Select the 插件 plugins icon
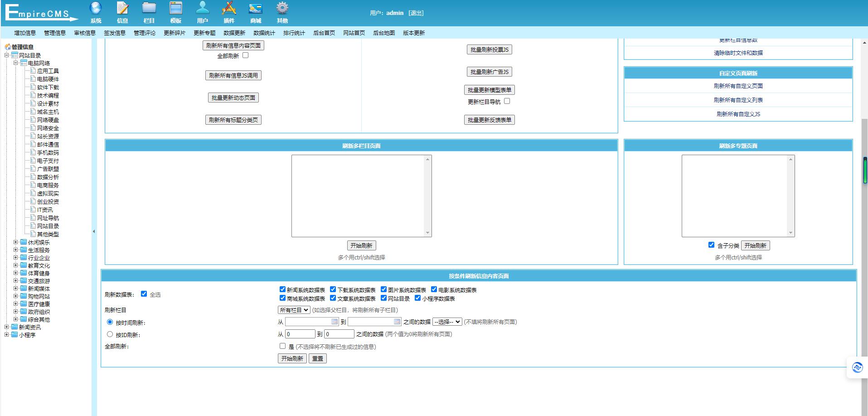868x416 pixels. point(229,11)
